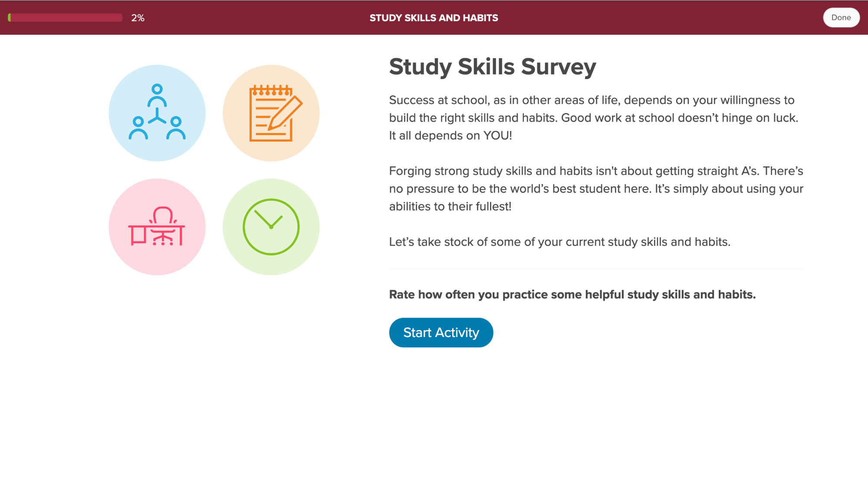The height and width of the screenshot is (489, 868).
Task: Click the blue group collaboration icon
Action: click(x=157, y=113)
